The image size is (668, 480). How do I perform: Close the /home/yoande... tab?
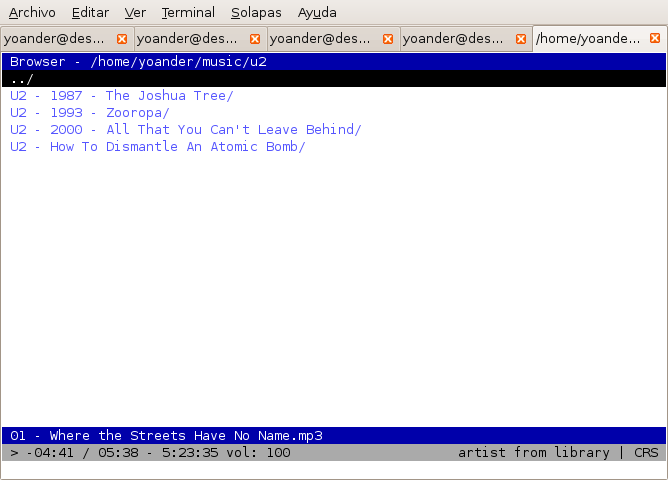click(x=655, y=38)
